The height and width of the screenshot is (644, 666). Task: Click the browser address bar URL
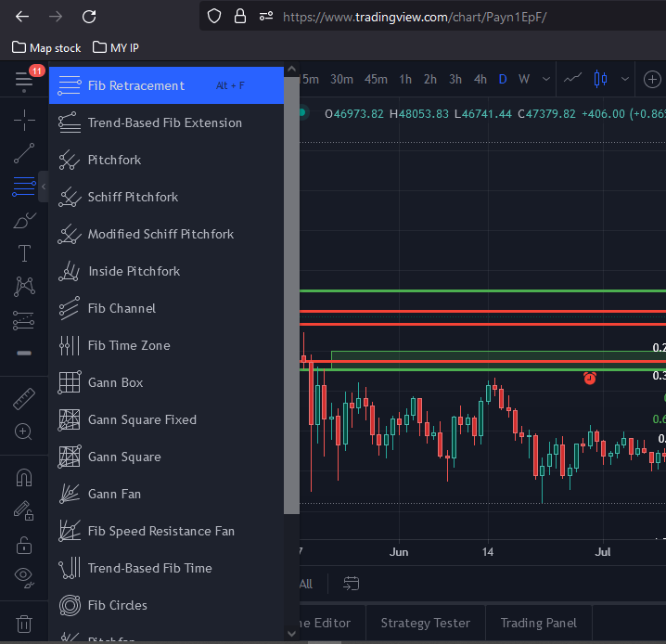click(x=415, y=17)
